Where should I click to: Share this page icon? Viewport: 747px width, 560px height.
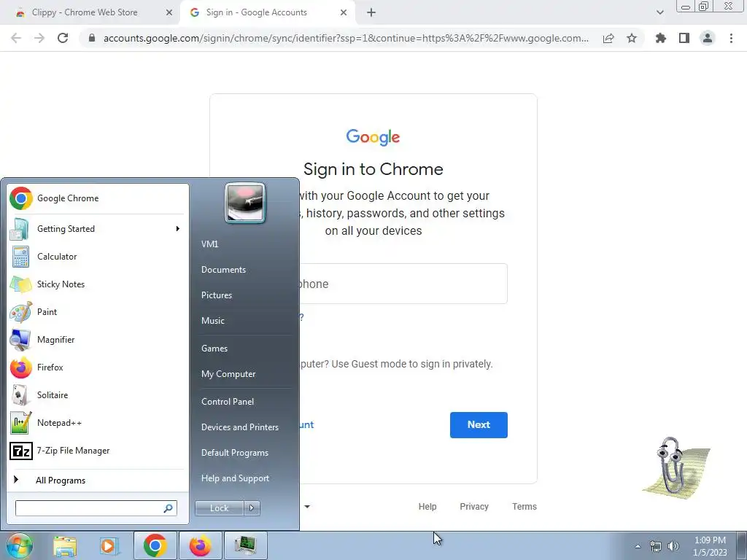click(x=608, y=38)
